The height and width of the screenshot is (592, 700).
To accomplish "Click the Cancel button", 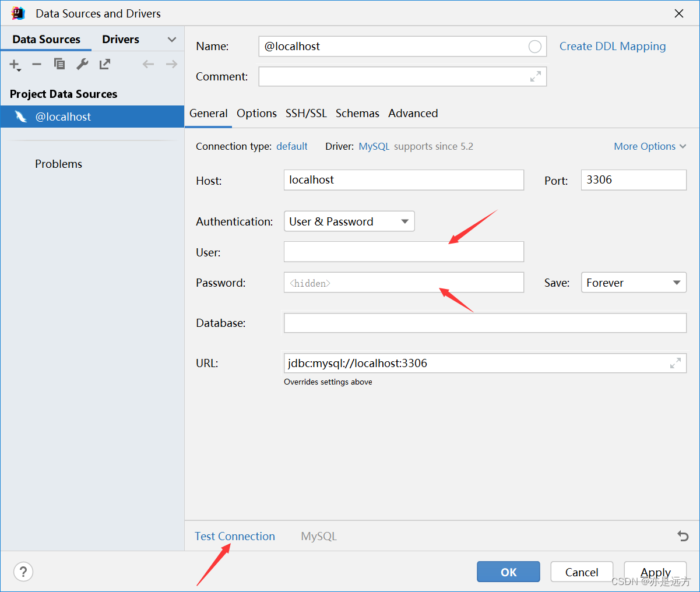I will [582, 572].
